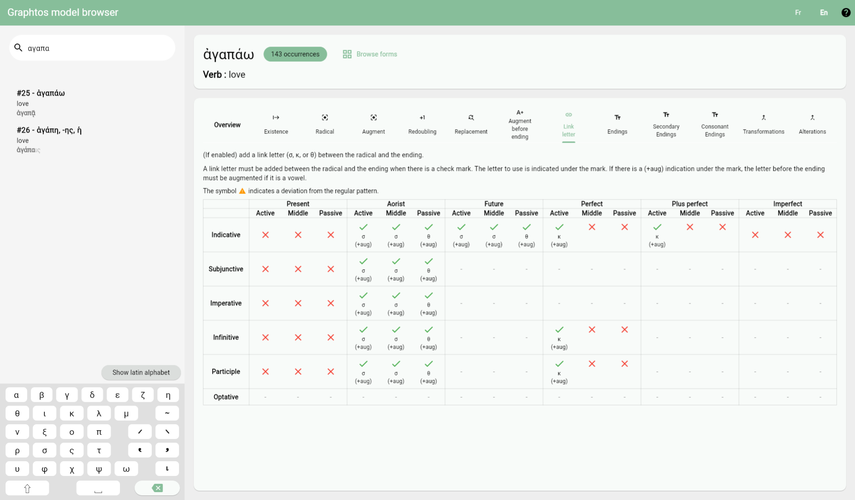Tap the γ key
Image resolution: width=855 pixels, height=500 pixels.
pyautogui.click(x=67, y=395)
